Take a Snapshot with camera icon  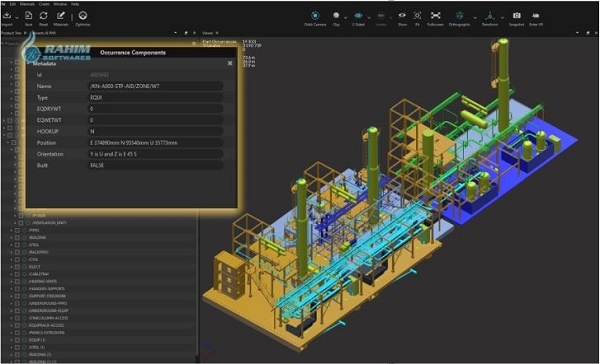(x=517, y=15)
